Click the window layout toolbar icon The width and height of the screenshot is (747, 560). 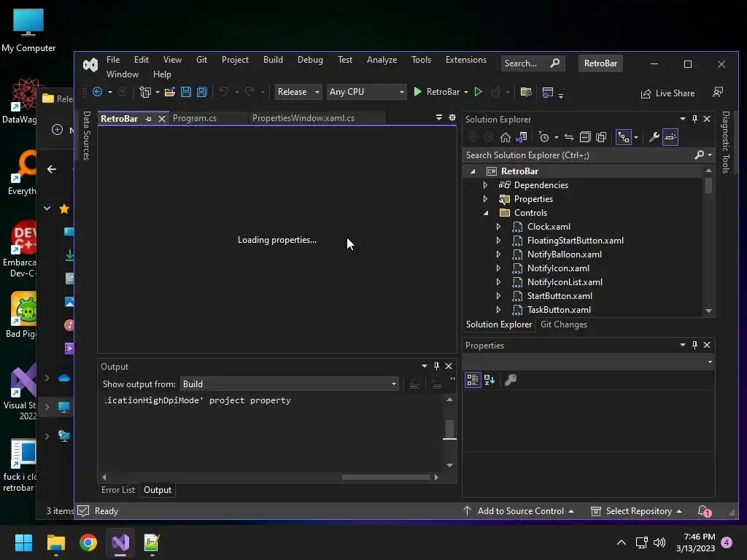(x=548, y=92)
